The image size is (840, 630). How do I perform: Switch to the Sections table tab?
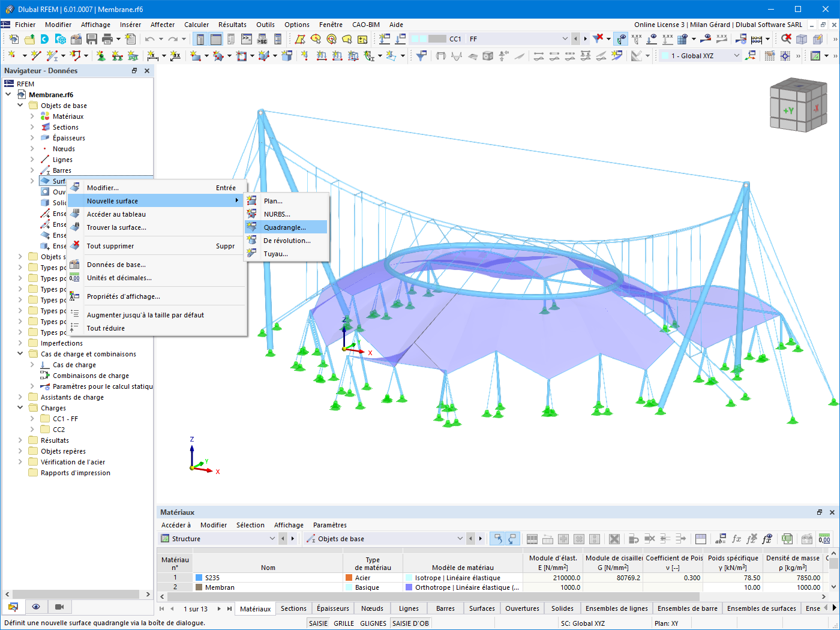point(293,608)
